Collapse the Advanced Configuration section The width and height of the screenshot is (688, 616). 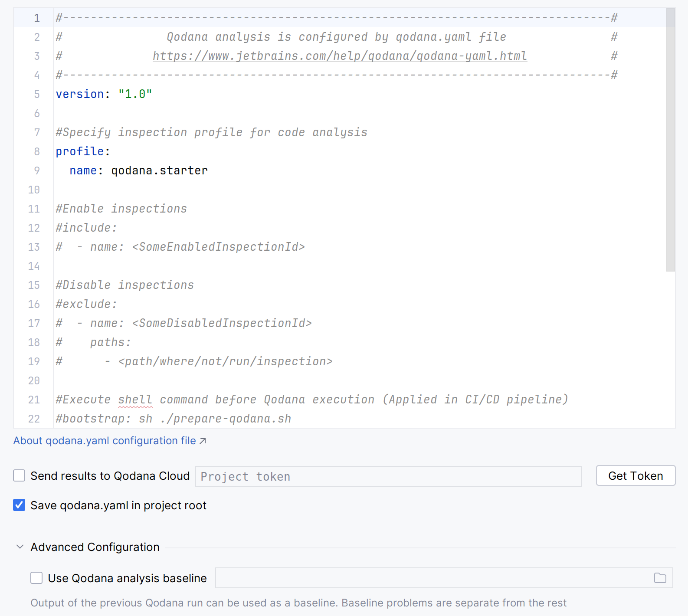pyautogui.click(x=20, y=547)
